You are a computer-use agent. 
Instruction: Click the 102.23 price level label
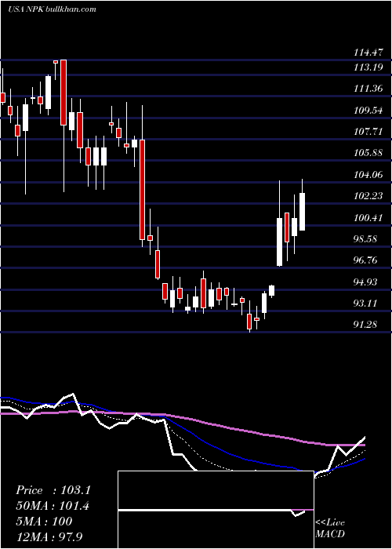[x=368, y=196]
